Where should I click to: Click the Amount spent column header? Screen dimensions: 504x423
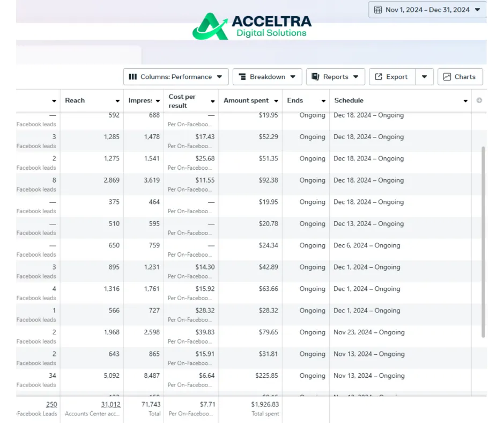[x=246, y=100]
